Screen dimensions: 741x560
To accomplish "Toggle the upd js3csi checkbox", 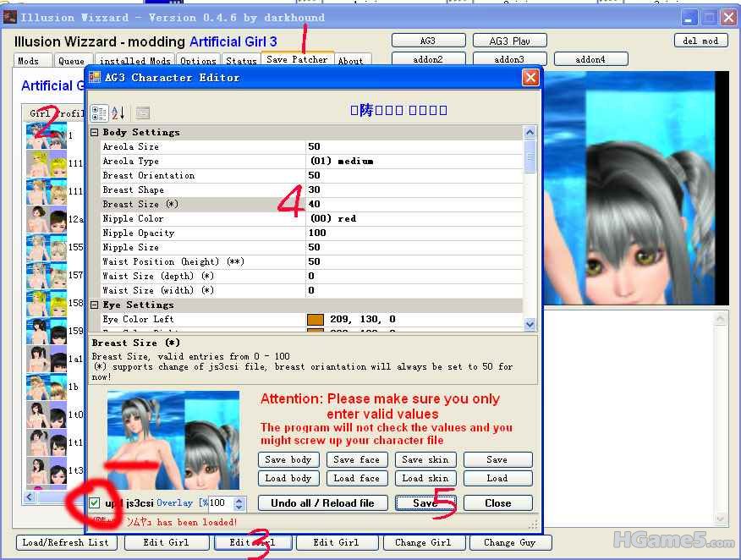I will 95,503.
